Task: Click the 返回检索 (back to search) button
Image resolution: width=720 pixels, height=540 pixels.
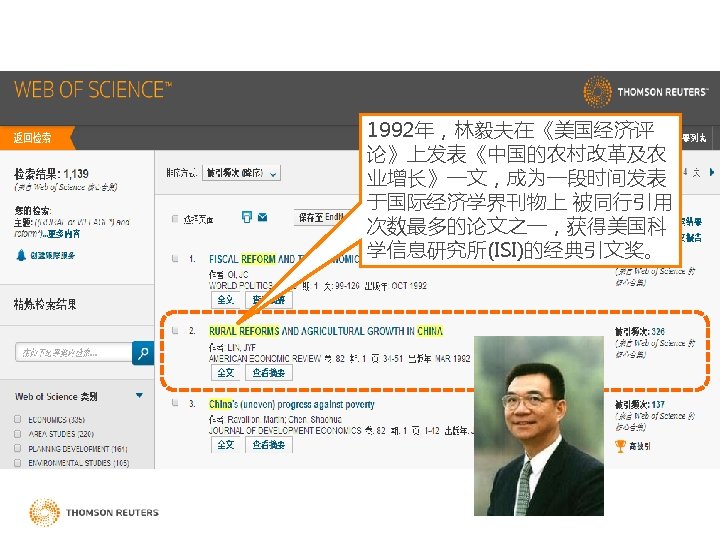Action: coord(37,137)
